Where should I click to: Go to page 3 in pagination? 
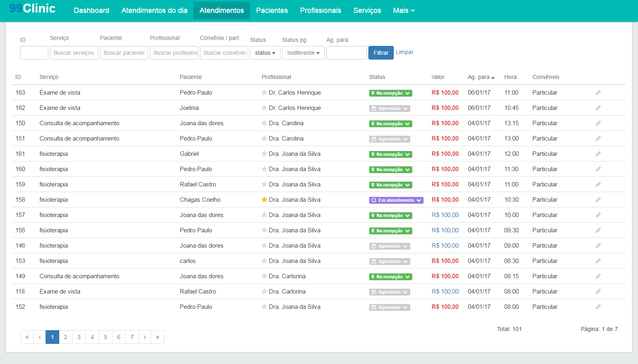[x=79, y=337]
